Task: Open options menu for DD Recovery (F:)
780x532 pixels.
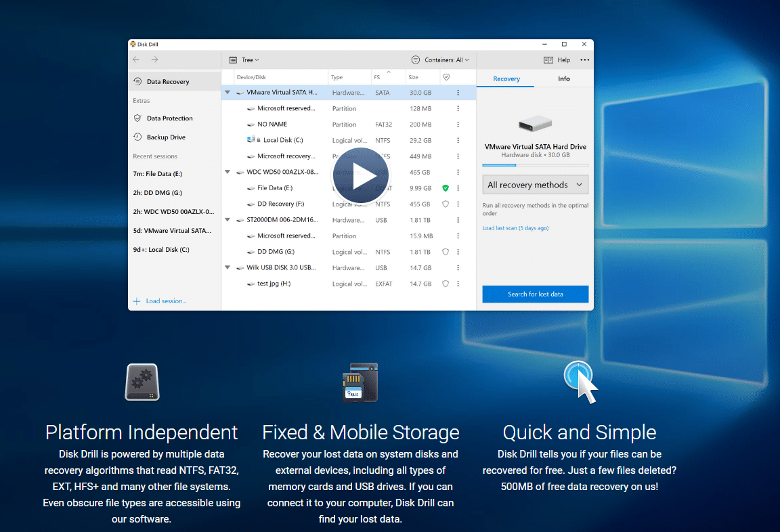Action: tap(458, 204)
